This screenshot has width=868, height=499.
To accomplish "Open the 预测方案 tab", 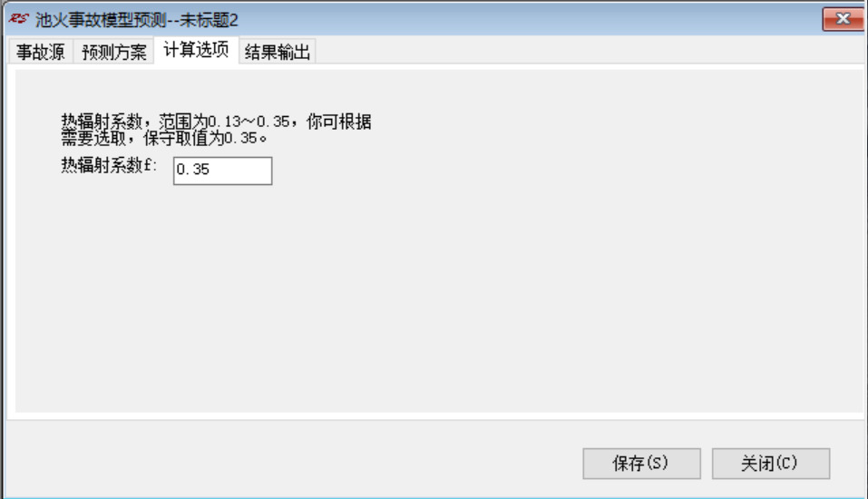I will coord(113,52).
